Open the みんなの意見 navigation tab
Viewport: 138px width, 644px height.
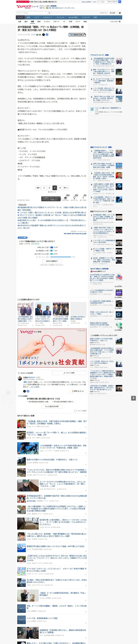73,17
